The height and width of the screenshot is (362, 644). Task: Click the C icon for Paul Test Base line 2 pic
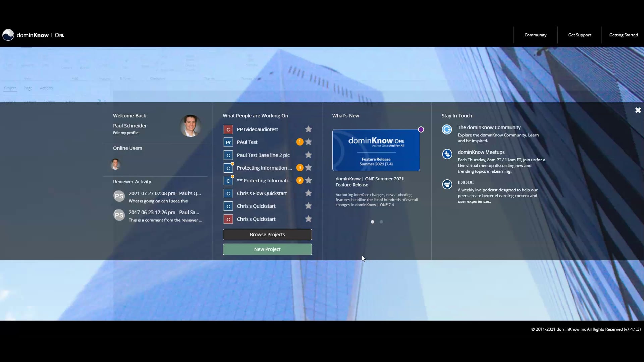click(x=228, y=155)
